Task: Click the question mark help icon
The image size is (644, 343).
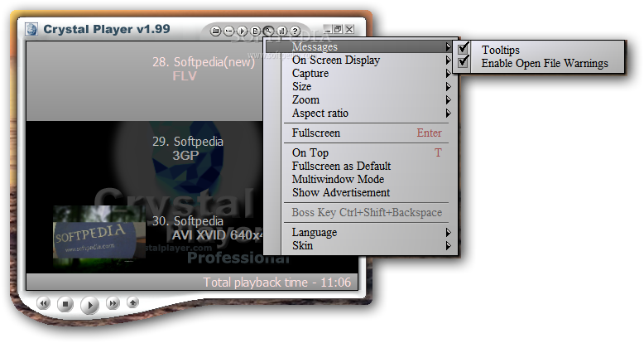Action: pos(295,31)
